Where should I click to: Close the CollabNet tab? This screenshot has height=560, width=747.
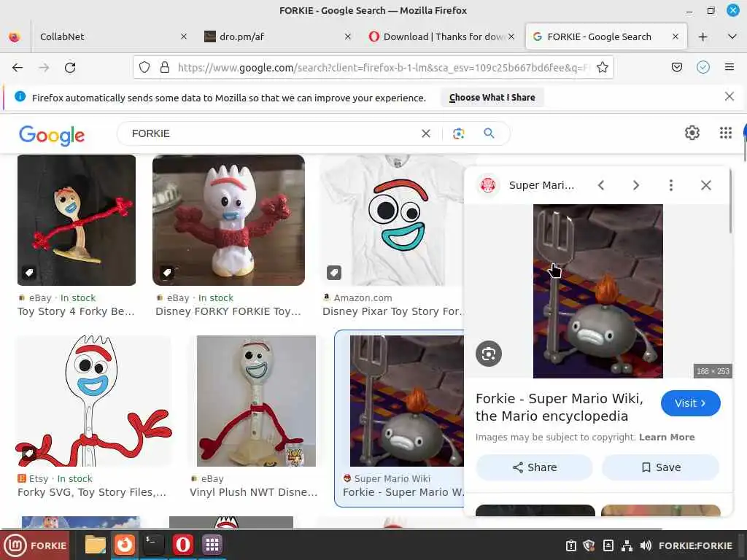(183, 36)
